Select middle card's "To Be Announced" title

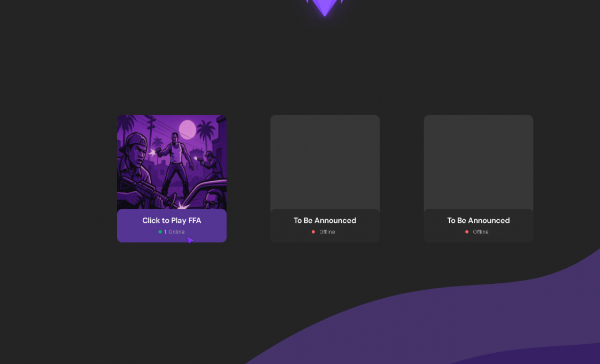[325, 220]
